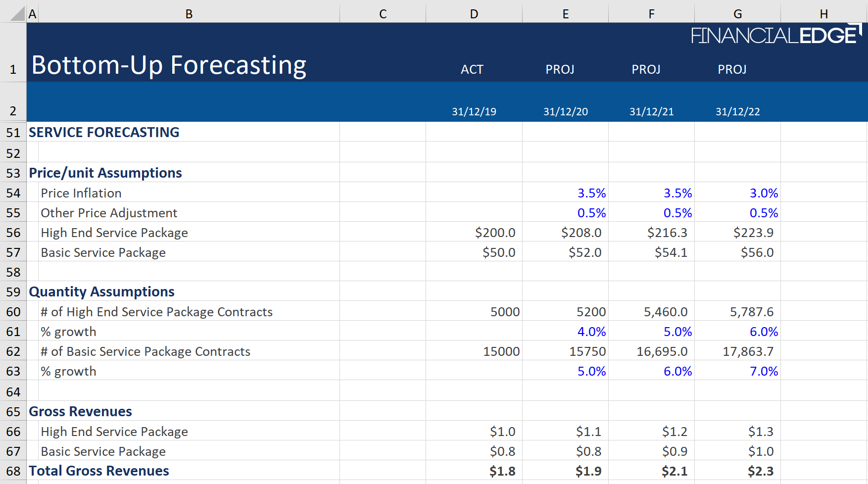Select column header H
The width and height of the screenshot is (868, 484).
[x=823, y=13]
